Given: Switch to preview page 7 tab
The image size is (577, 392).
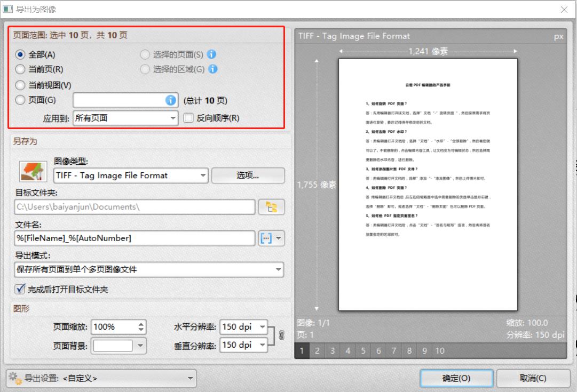Looking at the screenshot, I should pos(394,351).
